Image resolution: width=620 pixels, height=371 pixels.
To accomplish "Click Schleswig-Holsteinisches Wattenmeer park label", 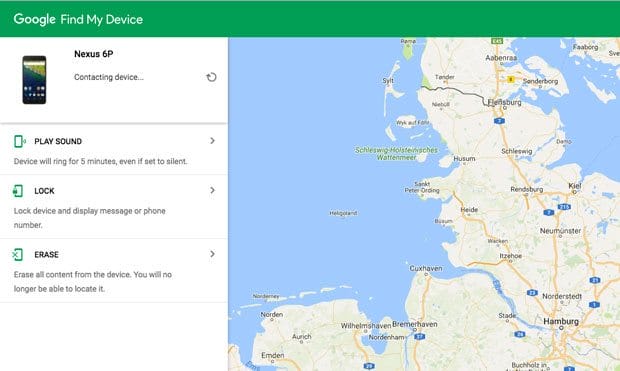I will point(396,154).
